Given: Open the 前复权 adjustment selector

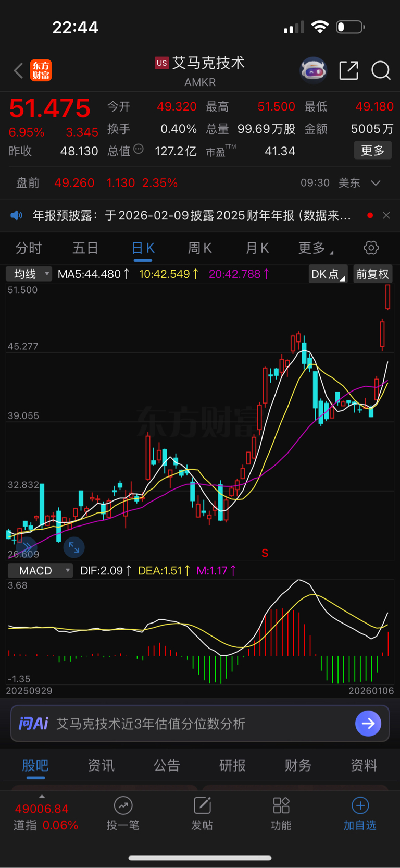Looking at the screenshot, I should pos(372,274).
